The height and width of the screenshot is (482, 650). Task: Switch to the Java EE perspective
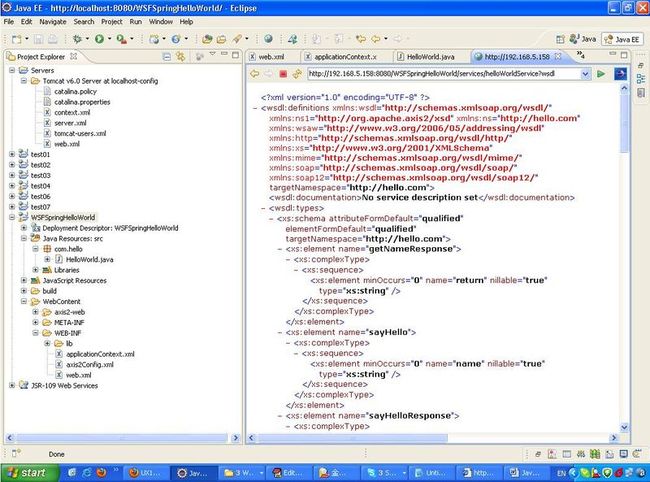coord(622,39)
